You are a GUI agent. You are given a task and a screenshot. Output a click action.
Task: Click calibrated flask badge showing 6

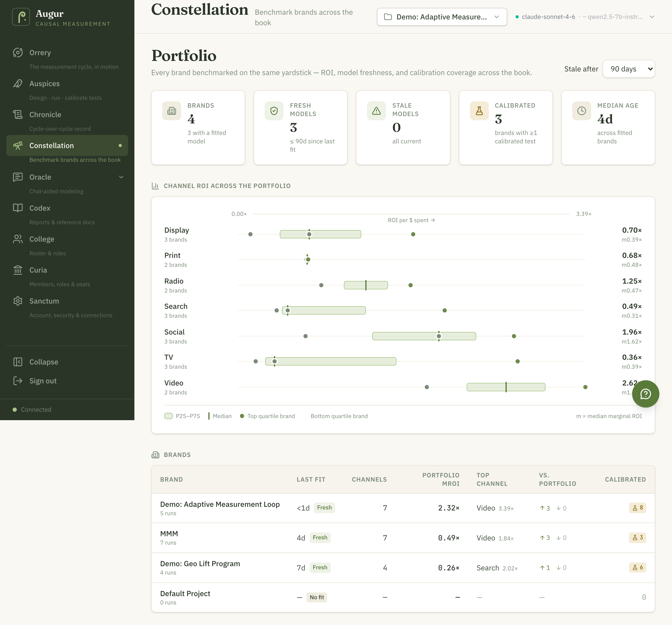[x=638, y=567]
